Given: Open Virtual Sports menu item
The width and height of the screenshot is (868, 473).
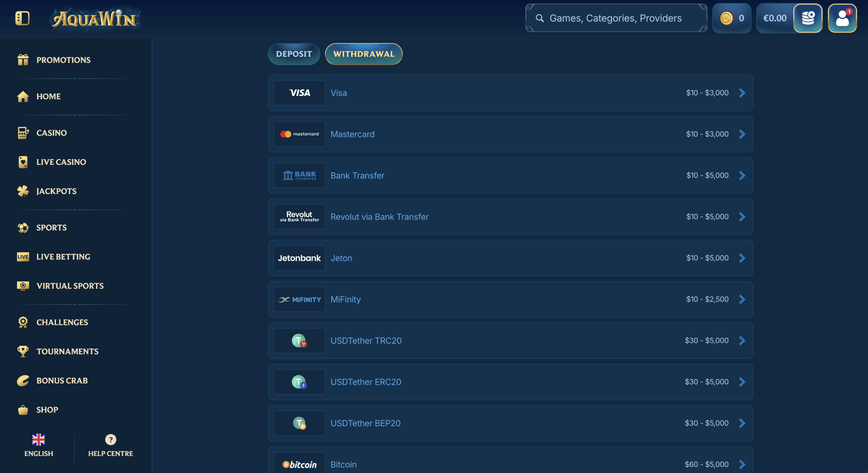Looking at the screenshot, I should 70,286.
